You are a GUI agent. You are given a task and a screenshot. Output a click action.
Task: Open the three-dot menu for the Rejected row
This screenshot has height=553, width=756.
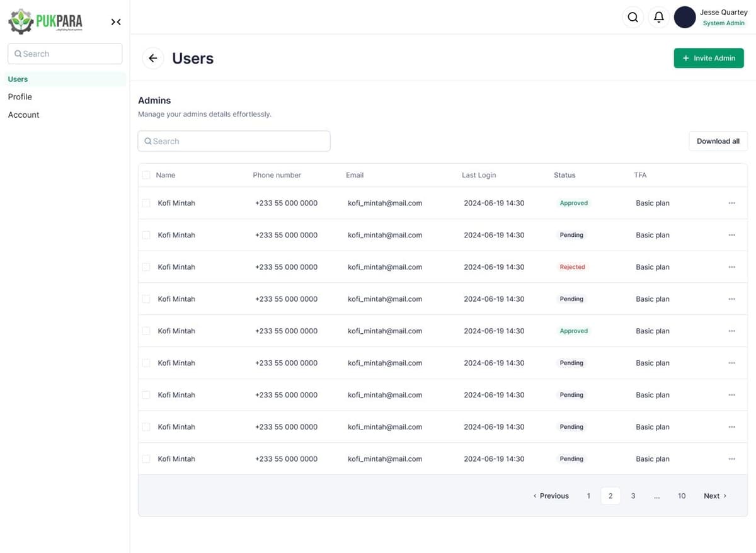pyautogui.click(x=731, y=267)
